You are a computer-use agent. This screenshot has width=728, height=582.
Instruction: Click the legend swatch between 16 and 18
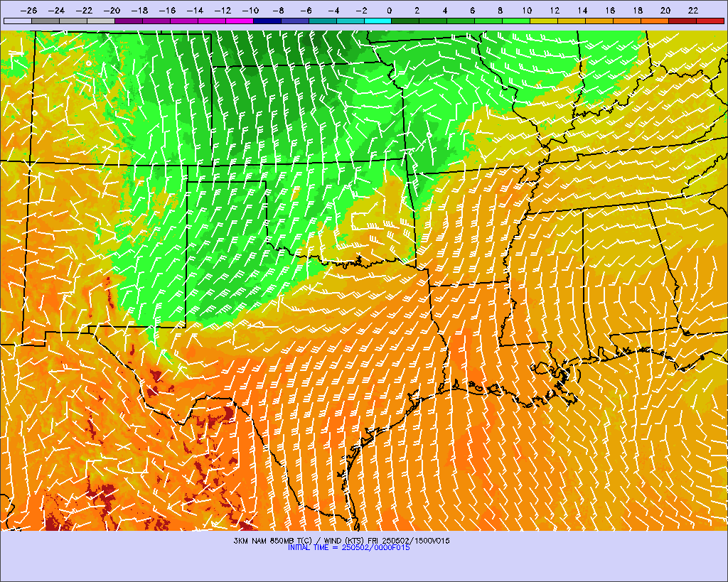pyautogui.click(x=627, y=21)
